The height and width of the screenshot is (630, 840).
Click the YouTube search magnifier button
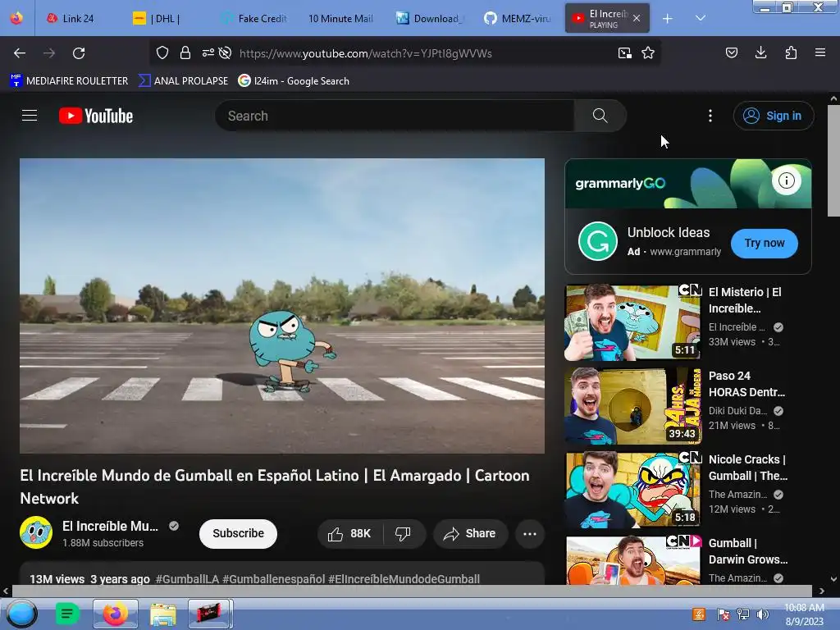pos(600,116)
